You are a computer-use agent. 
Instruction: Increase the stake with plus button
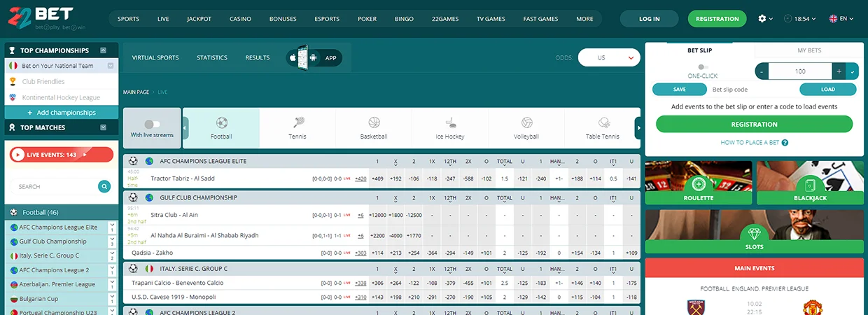coord(839,71)
